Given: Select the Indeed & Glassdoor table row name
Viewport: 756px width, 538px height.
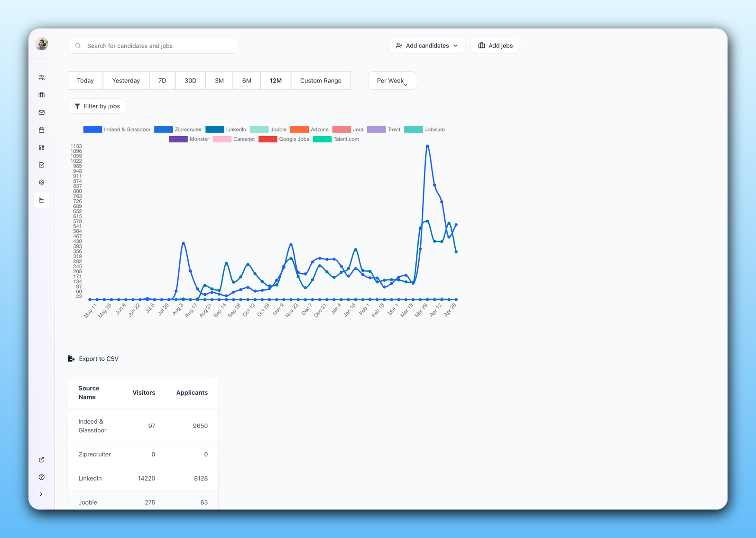Looking at the screenshot, I should tap(92, 426).
